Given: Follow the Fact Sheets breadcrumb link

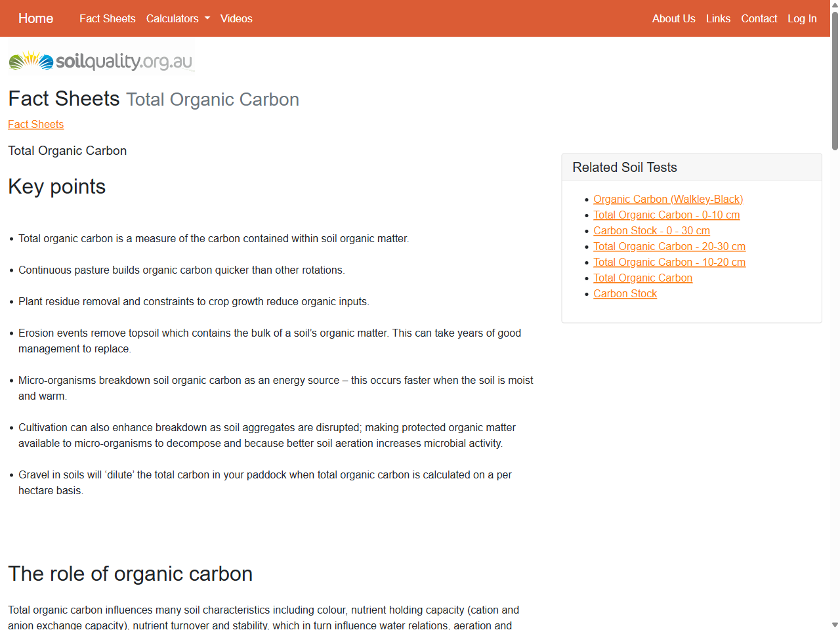Looking at the screenshot, I should coord(35,125).
